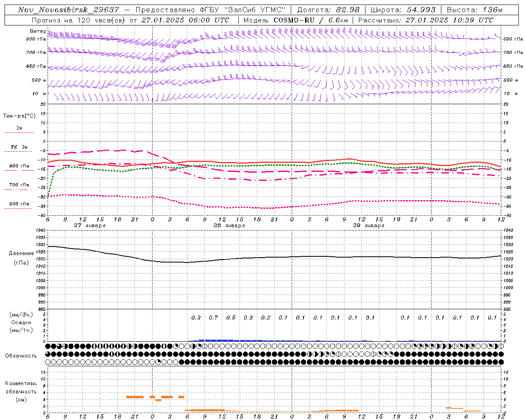Select the 0.5 precipitation amount value

click(231, 317)
